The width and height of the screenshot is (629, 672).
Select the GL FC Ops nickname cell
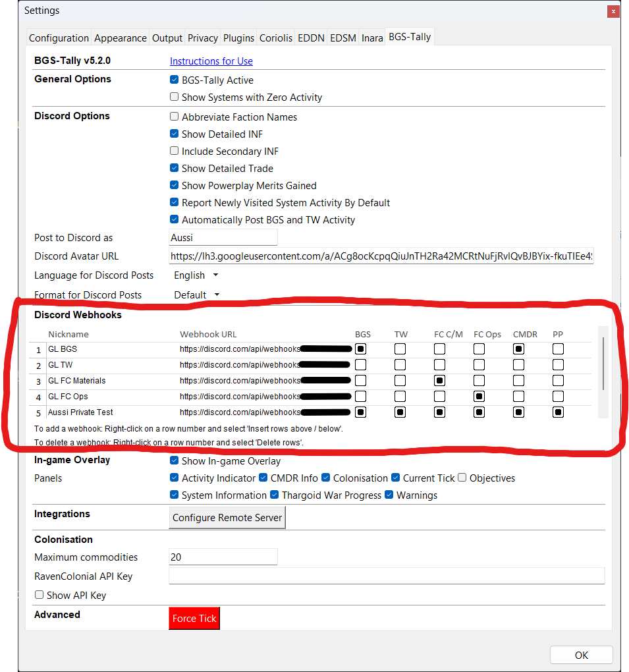click(x=112, y=397)
